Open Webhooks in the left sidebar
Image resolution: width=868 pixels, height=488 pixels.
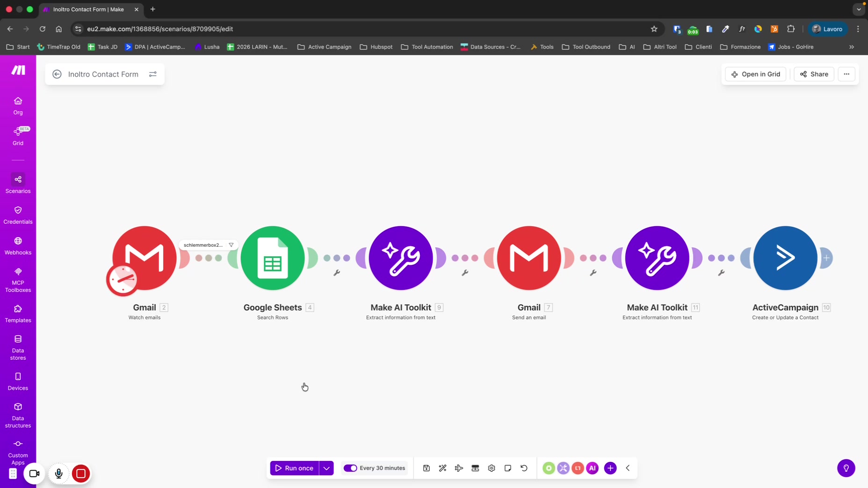tap(18, 245)
